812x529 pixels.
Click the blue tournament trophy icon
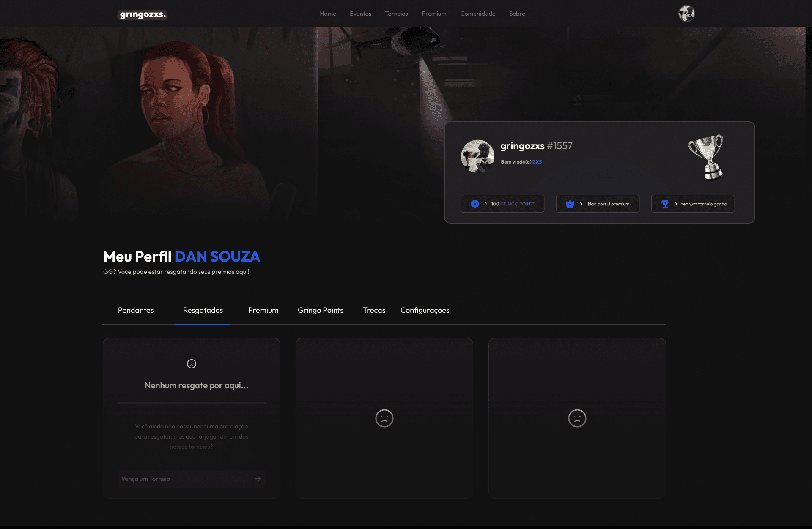[665, 204]
